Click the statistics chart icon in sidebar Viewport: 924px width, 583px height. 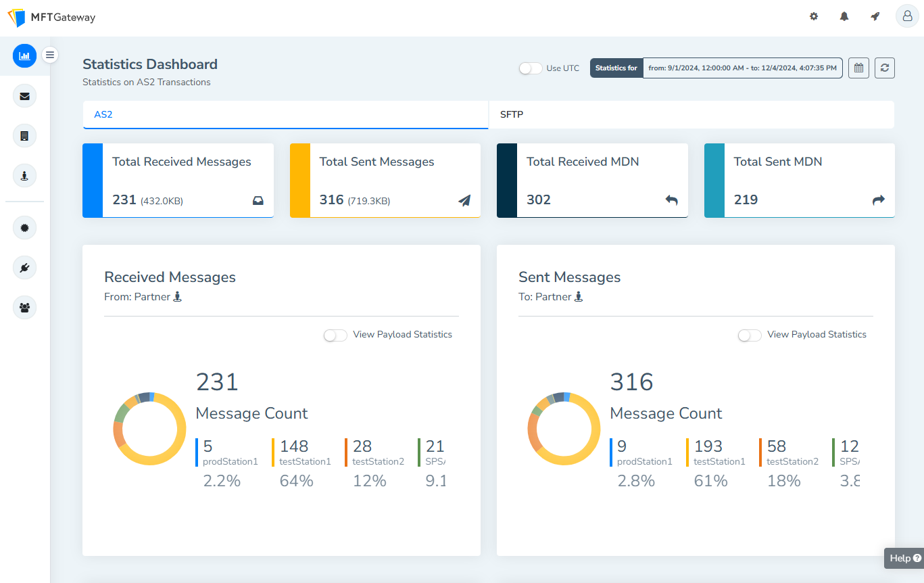(x=24, y=55)
